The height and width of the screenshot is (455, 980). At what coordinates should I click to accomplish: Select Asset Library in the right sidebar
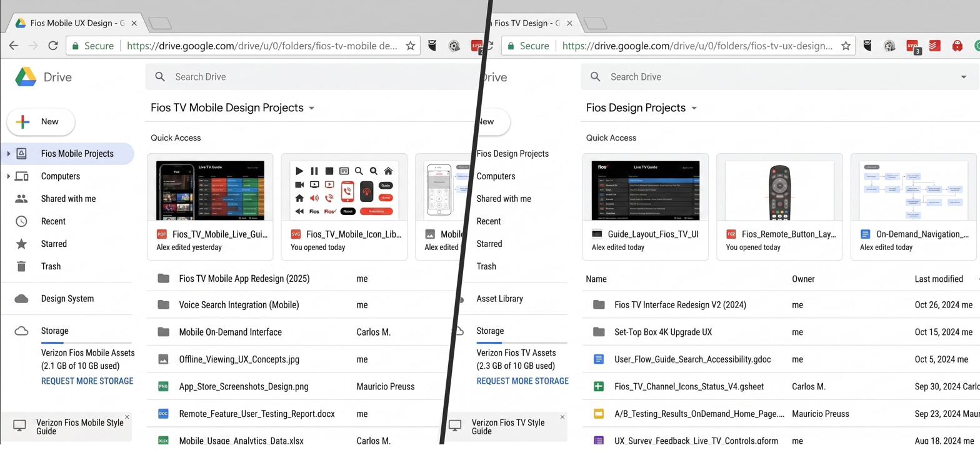pyautogui.click(x=500, y=299)
